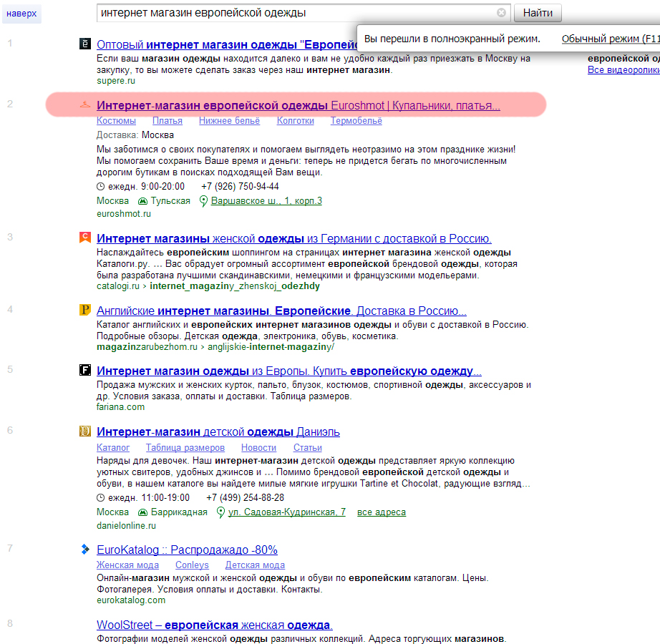Click the fariana.com black F favicon

(85, 370)
